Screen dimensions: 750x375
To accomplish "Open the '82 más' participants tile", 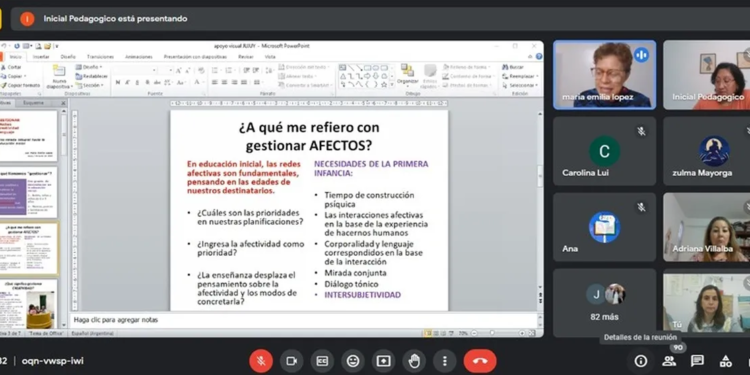I will tap(605, 302).
